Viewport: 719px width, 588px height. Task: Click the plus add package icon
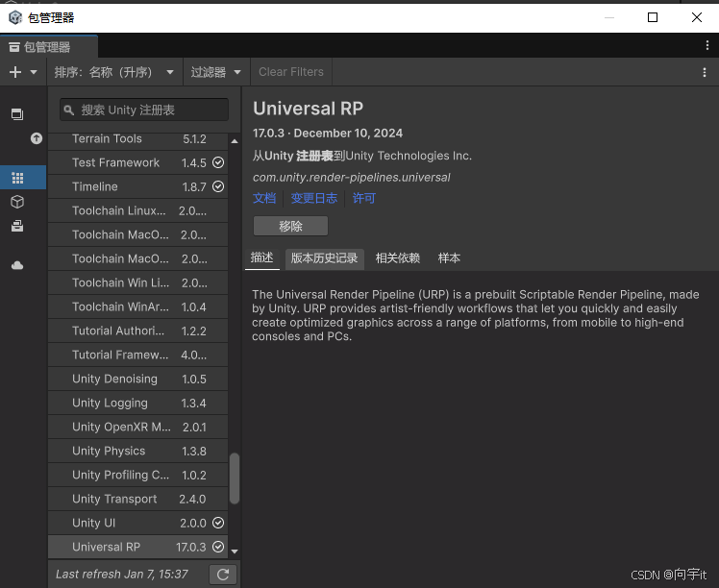(x=15, y=72)
